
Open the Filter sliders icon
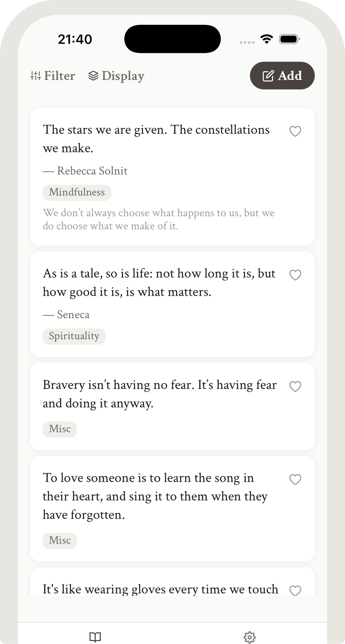coord(36,76)
